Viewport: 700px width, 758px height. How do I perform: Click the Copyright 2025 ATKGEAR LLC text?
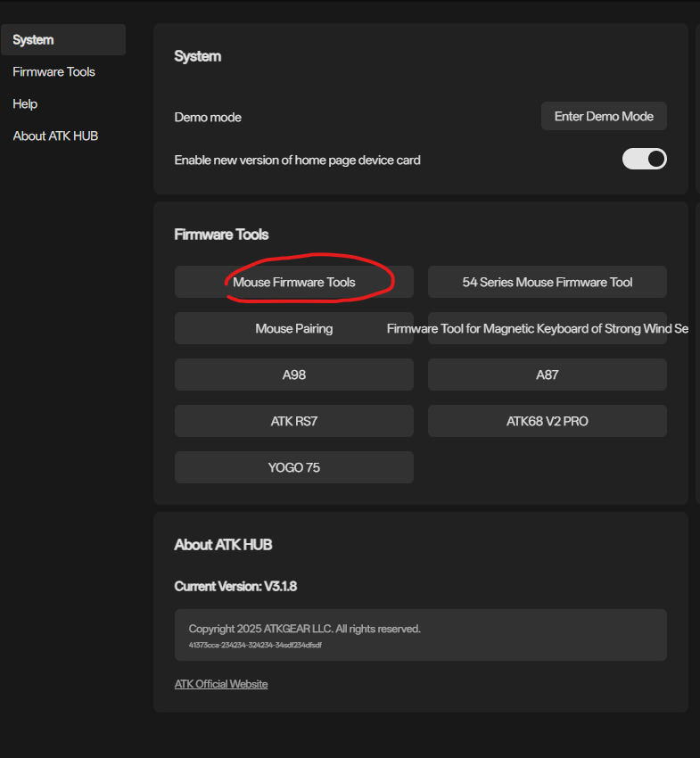[305, 629]
